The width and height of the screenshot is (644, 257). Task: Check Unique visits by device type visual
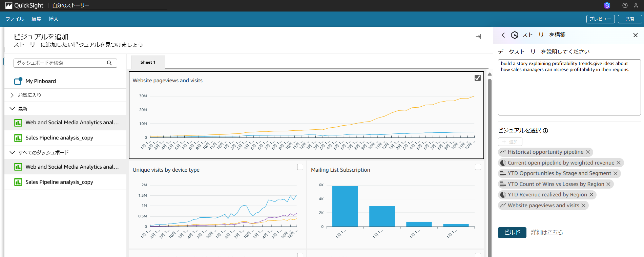(300, 167)
